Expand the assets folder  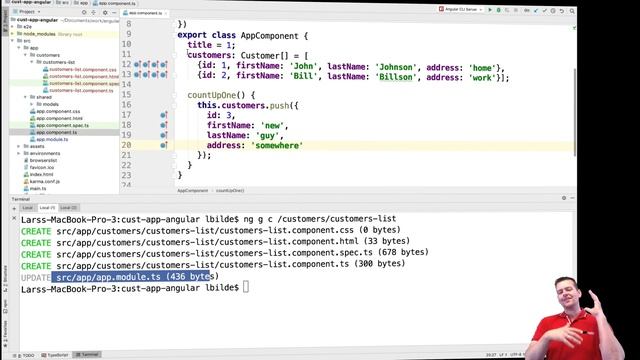(19, 146)
